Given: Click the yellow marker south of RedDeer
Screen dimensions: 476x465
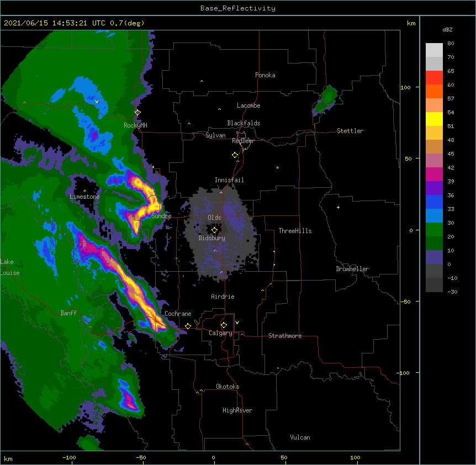Looking at the screenshot, I should click(x=235, y=155).
